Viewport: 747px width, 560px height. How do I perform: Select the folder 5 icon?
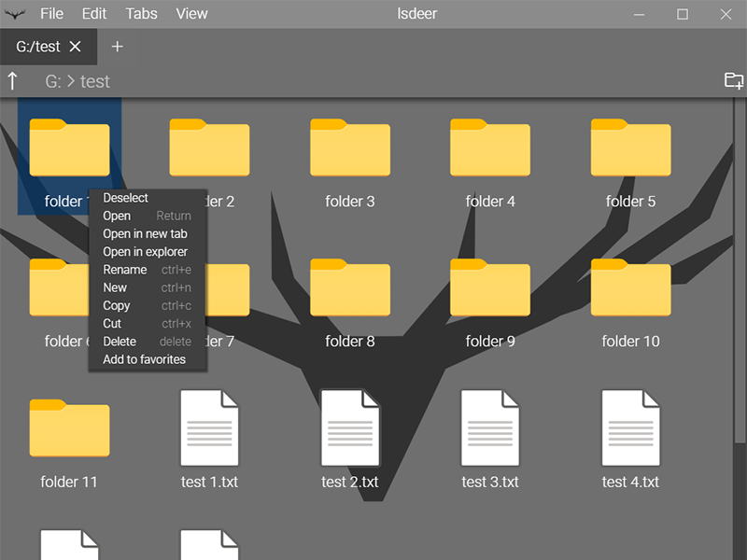pyautogui.click(x=631, y=147)
